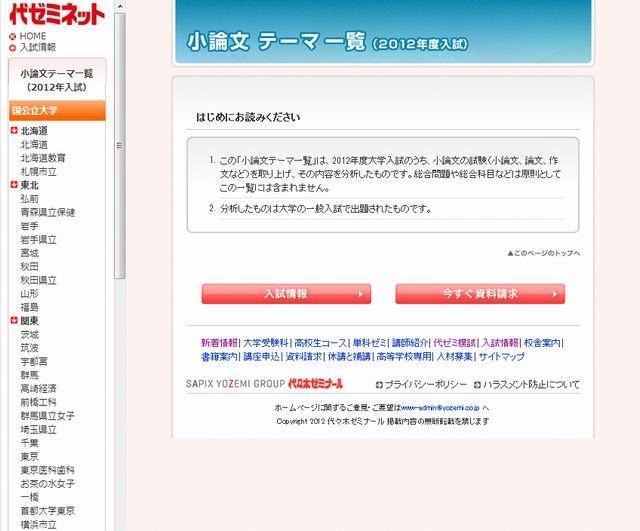Image resolution: width=640 pixels, height=531 pixels.
Task: Select お茶の水女子 university
Action: tap(47, 484)
